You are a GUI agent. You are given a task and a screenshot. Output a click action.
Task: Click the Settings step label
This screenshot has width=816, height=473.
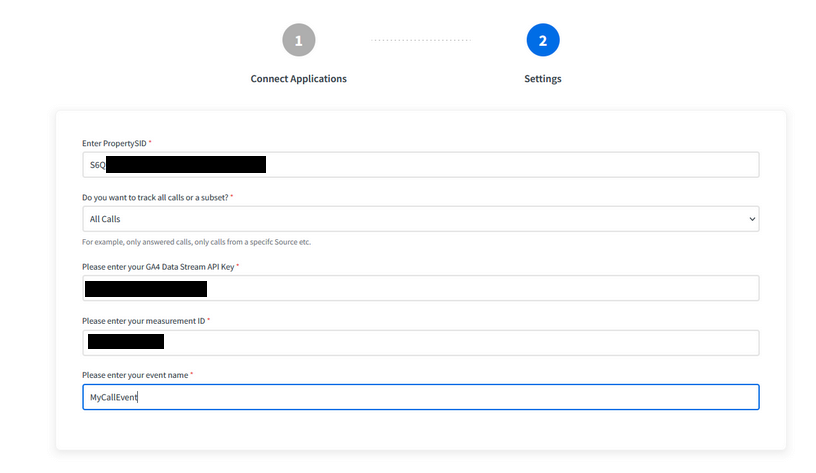(543, 79)
